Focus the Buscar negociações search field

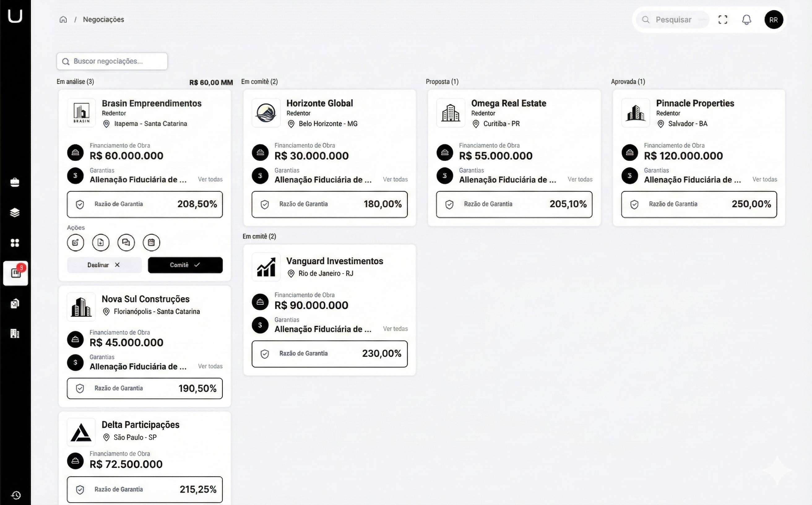[x=112, y=61]
